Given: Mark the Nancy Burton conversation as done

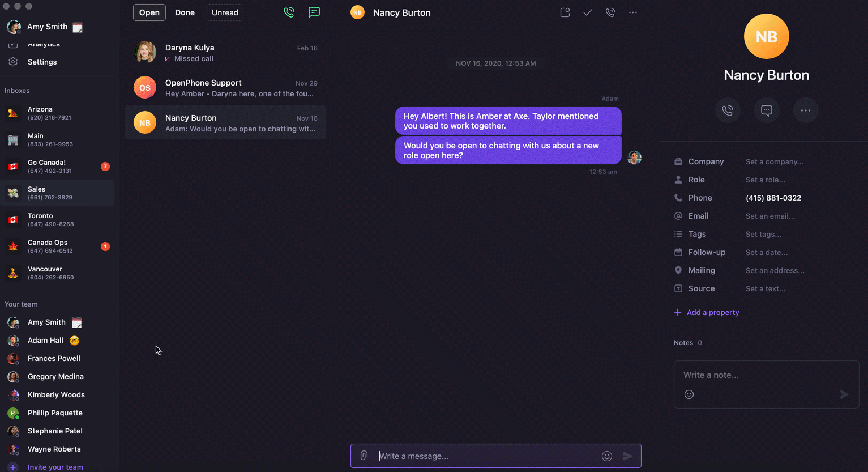Looking at the screenshot, I should 587,12.
